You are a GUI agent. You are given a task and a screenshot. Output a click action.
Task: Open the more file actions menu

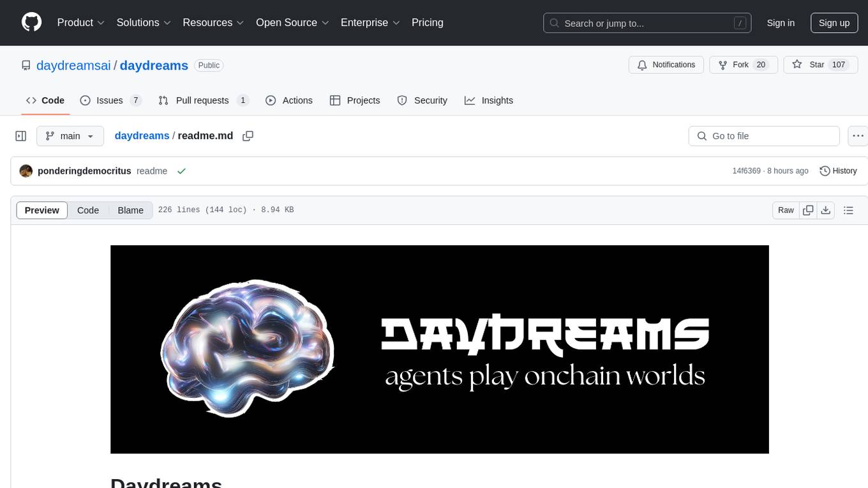[x=858, y=136]
